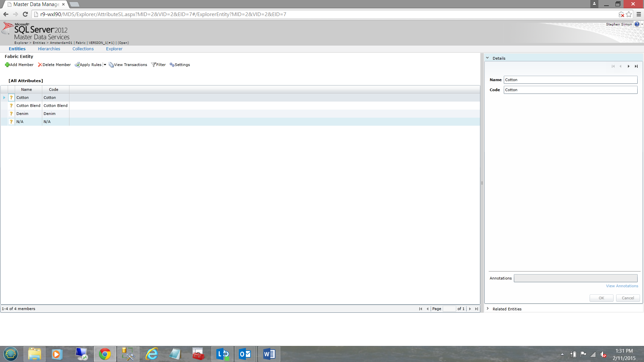This screenshot has width=644, height=362.
Task: Click the Name text field
Action: point(570,80)
